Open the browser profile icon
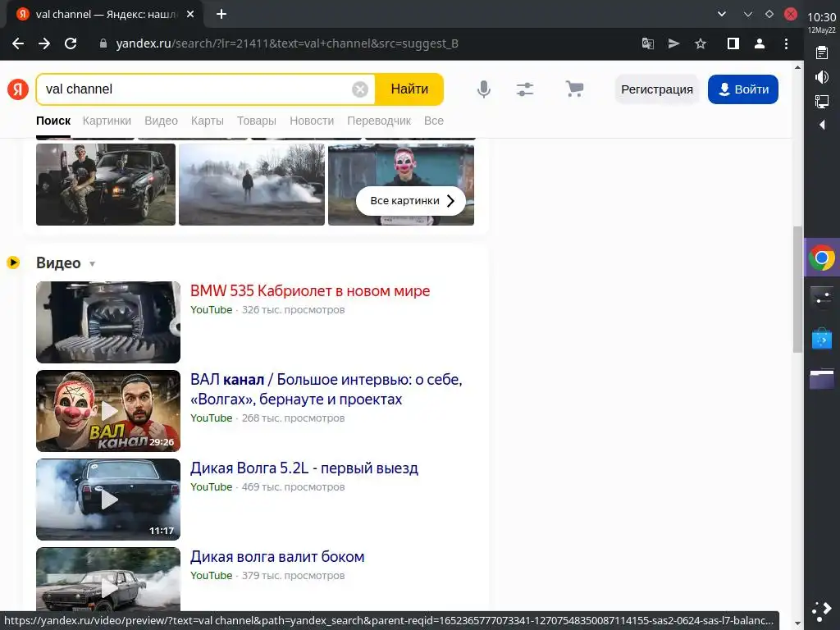The height and width of the screenshot is (630, 840). [759, 43]
